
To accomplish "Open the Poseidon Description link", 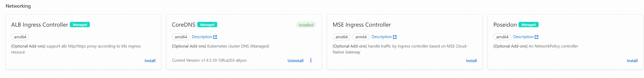I will pyautogui.click(x=523, y=37).
